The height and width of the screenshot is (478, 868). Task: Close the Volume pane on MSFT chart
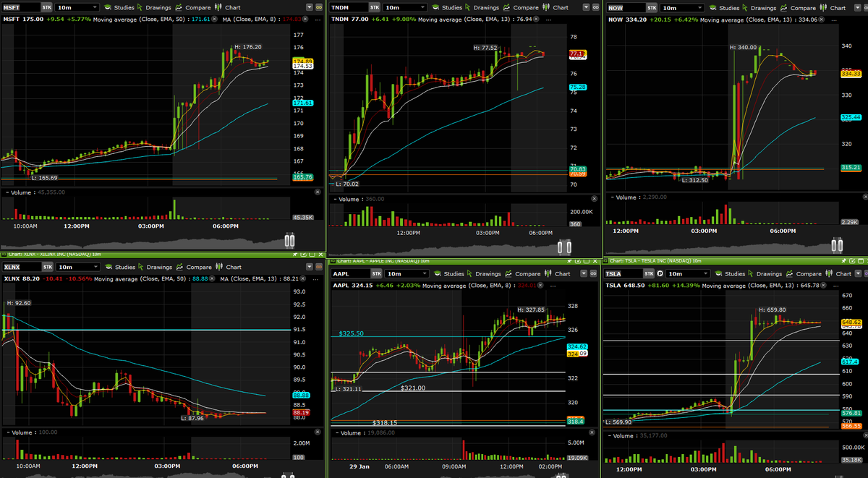[318, 192]
